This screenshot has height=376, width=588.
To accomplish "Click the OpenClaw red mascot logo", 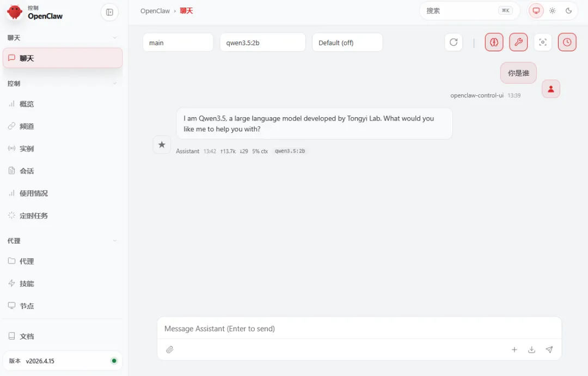I will point(15,12).
